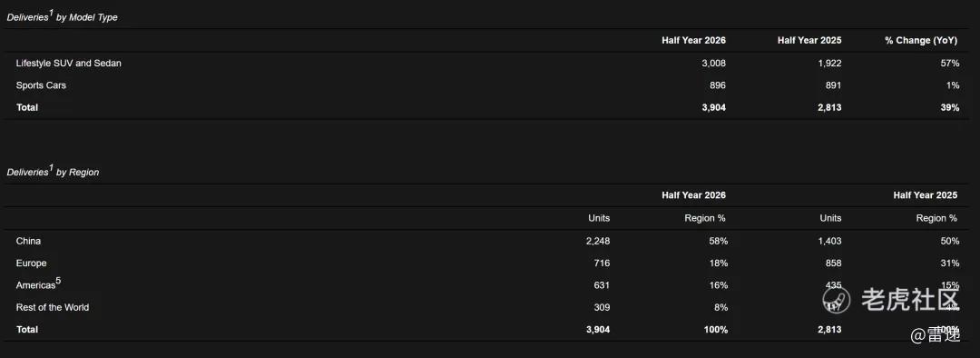Select the Lifestyle SUV and Sedan row label
The height and width of the screenshot is (358, 980).
coord(68,64)
